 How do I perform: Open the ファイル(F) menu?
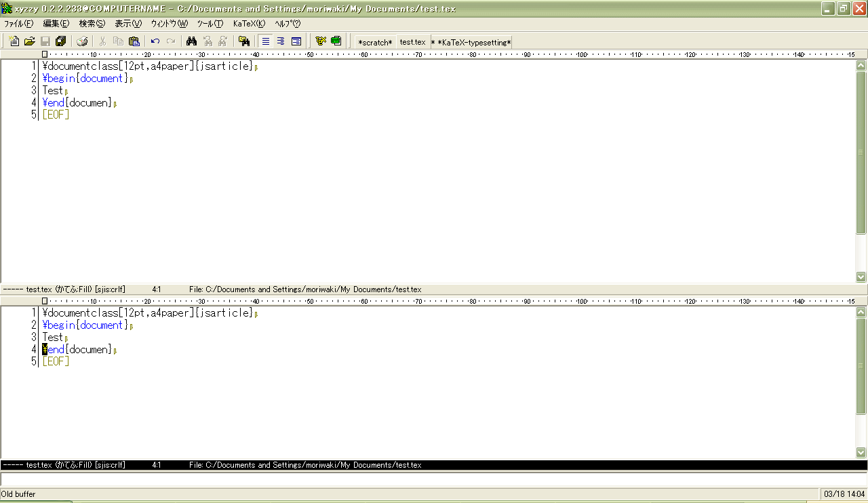tap(19, 23)
